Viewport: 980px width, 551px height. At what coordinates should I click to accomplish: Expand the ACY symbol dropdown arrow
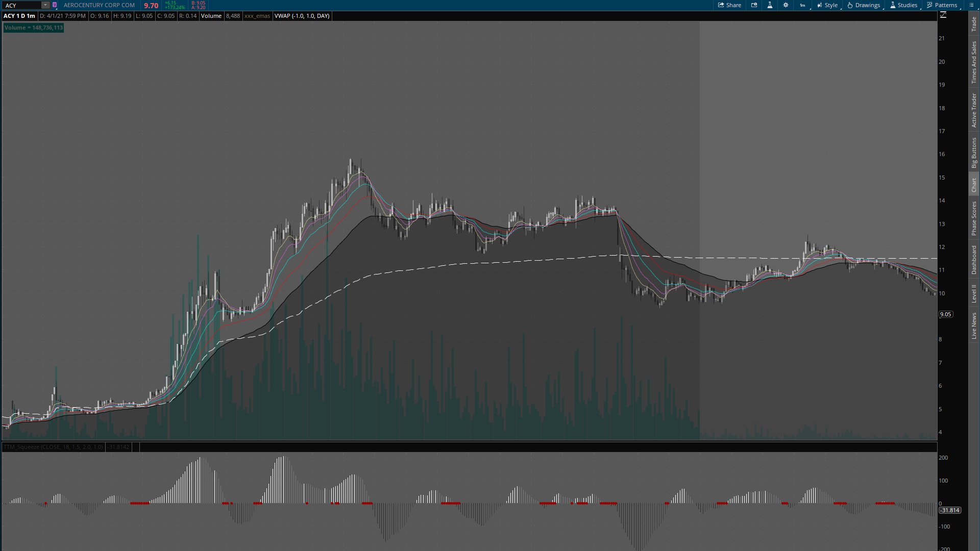click(45, 5)
